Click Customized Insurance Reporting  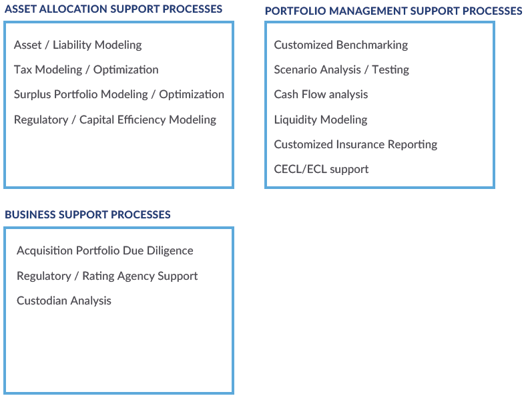click(x=356, y=145)
